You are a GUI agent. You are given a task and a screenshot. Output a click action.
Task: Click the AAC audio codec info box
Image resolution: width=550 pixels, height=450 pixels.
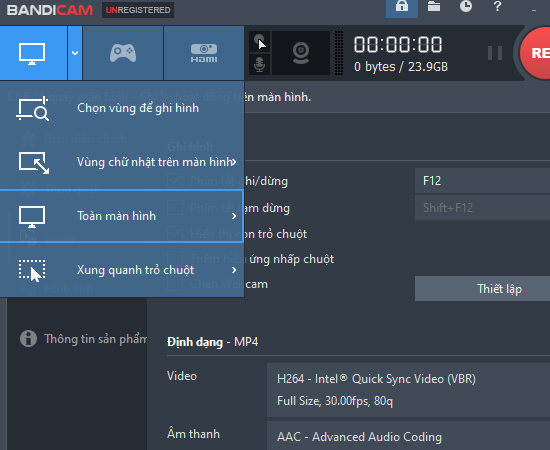408,436
